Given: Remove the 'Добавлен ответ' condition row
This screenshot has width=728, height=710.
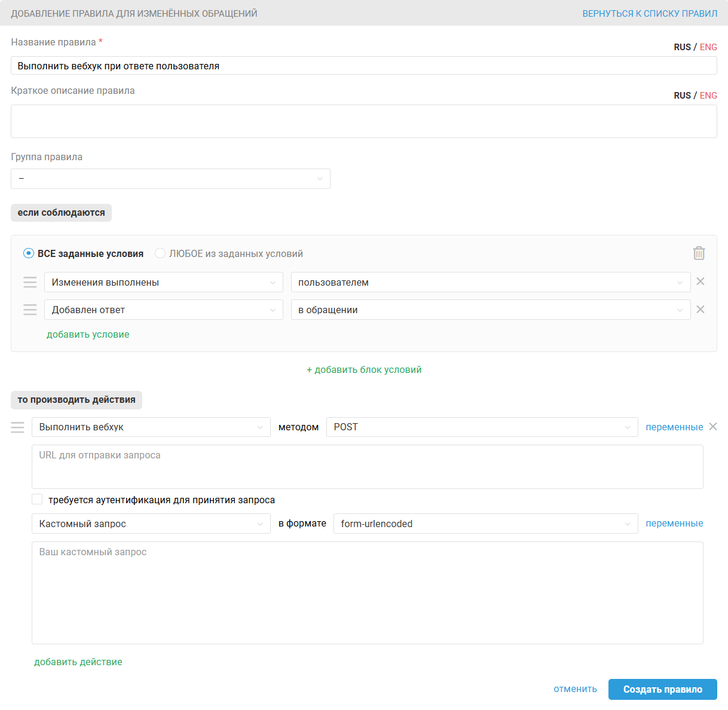Looking at the screenshot, I should pyautogui.click(x=701, y=310).
